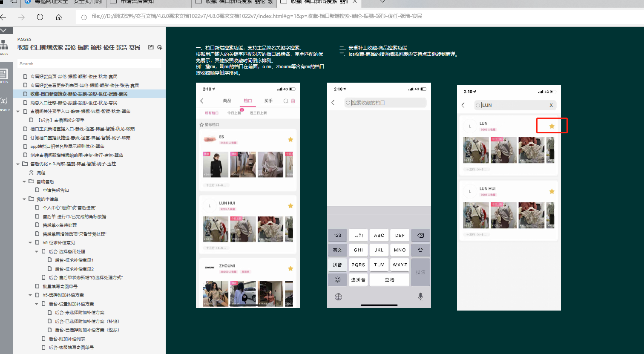
Task: Tap the 搜索 key on the keyboard
Action: point(420,272)
